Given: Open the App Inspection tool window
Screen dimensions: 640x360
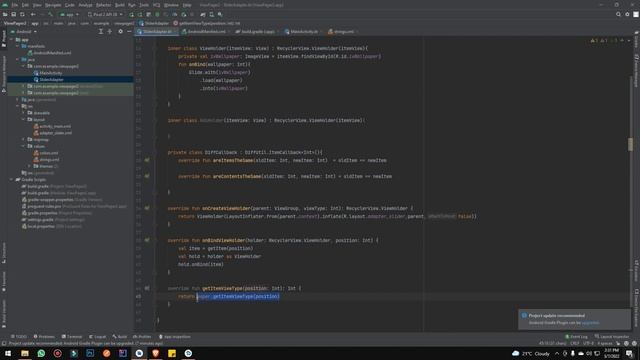Looking at the screenshot, I should (x=175, y=337).
